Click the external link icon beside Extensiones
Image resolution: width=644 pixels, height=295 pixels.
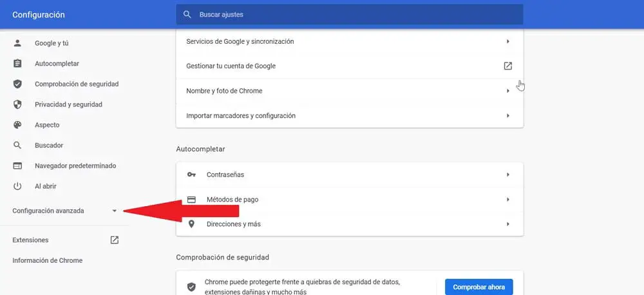pyautogui.click(x=115, y=240)
